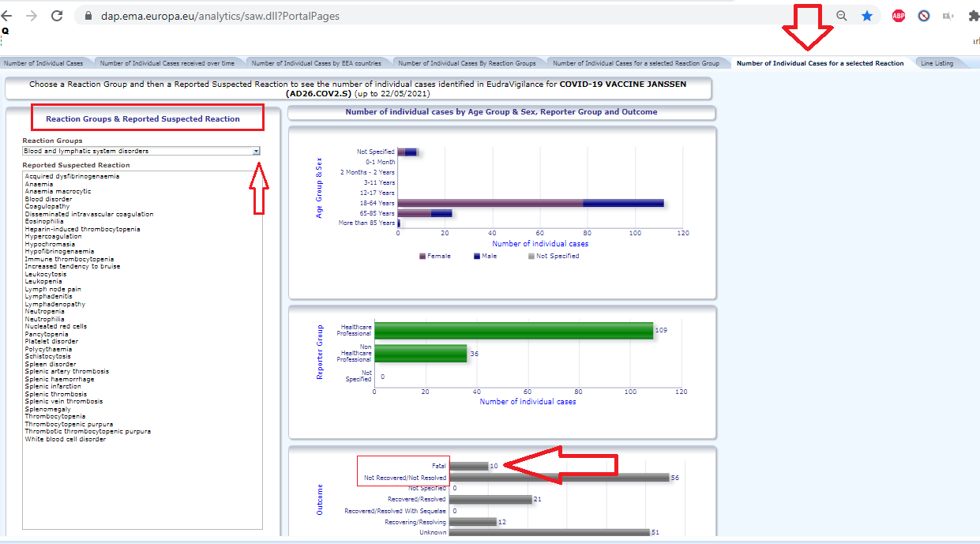Choose Splenic vein thrombosis reaction
980x544 pixels.
click(x=63, y=402)
